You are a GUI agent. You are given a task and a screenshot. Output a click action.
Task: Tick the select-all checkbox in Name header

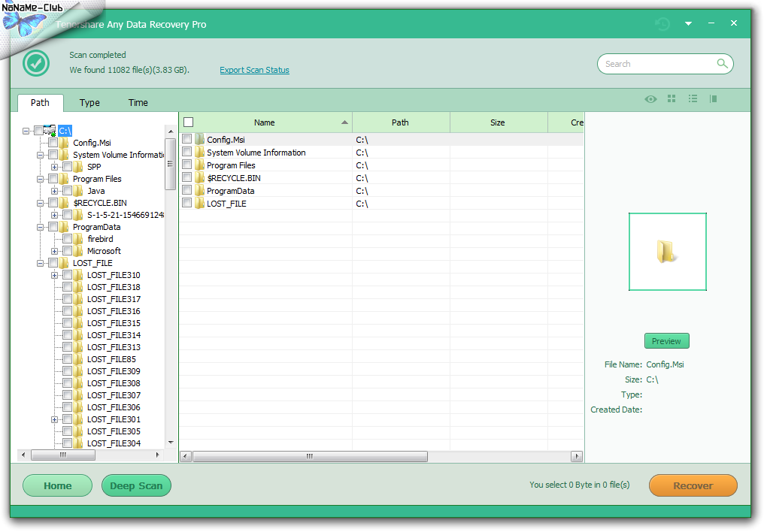tap(189, 122)
